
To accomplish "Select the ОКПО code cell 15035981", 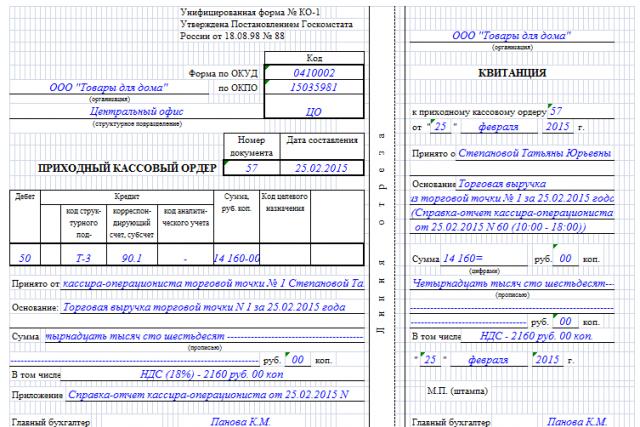I will click(x=314, y=87).
